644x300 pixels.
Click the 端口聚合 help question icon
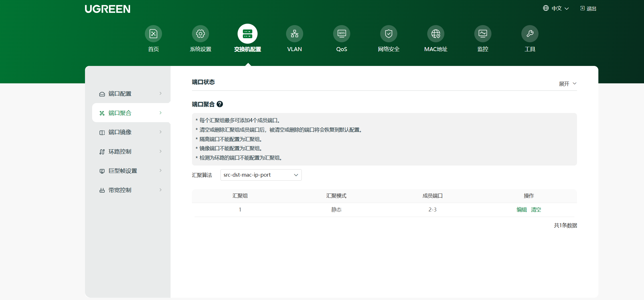coord(220,104)
